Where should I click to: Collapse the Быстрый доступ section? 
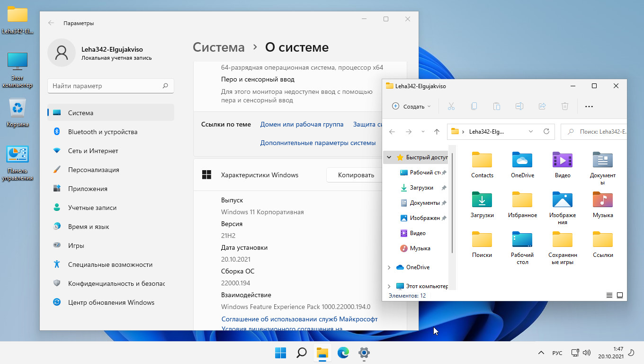389,157
